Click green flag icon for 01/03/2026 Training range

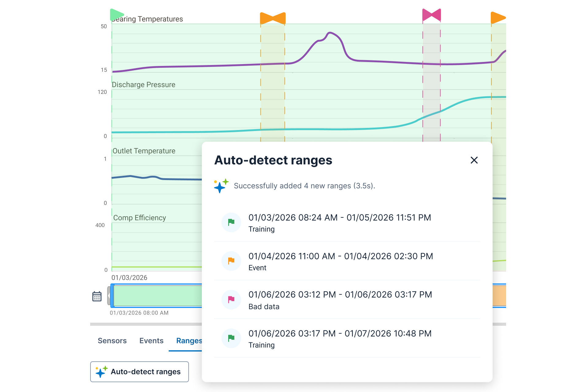231,222
